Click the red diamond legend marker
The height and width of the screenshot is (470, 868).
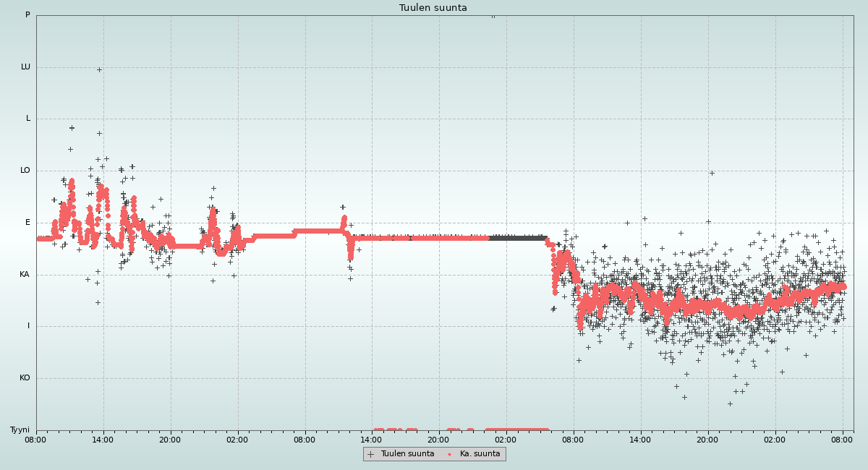[x=449, y=454]
